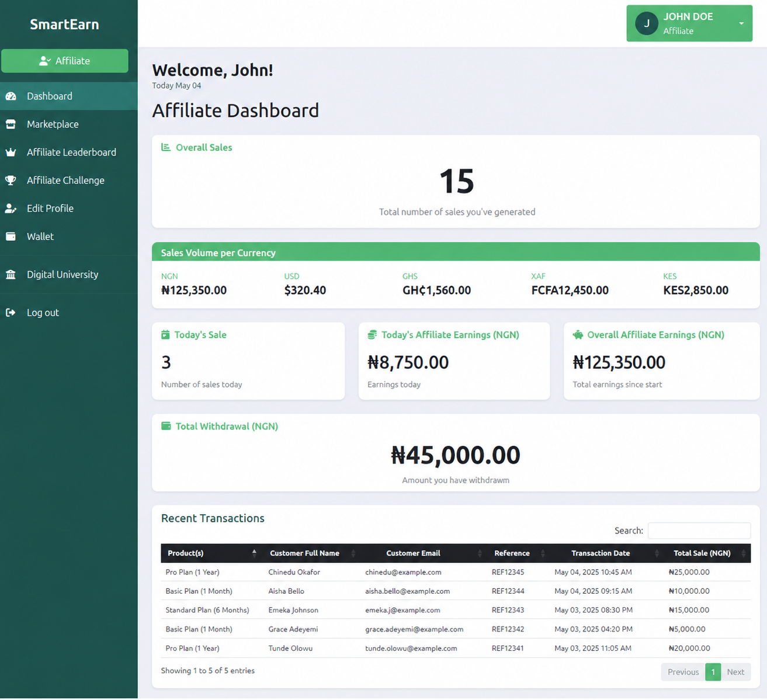Click chinedu@example.com email cell

pos(403,572)
